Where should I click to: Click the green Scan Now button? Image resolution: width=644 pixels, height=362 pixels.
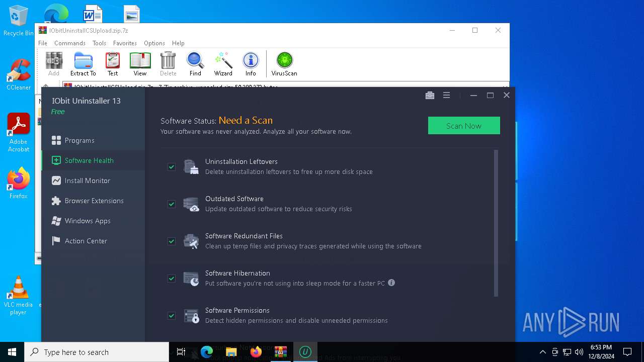464,126
